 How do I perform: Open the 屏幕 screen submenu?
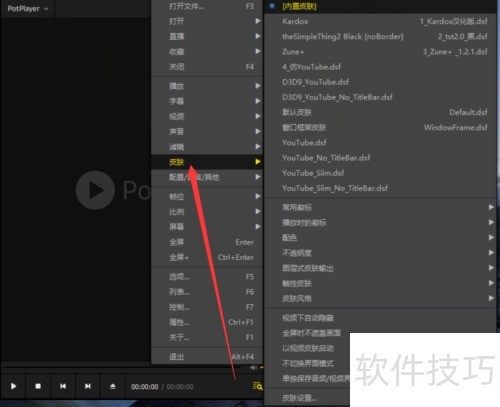point(207,227)
